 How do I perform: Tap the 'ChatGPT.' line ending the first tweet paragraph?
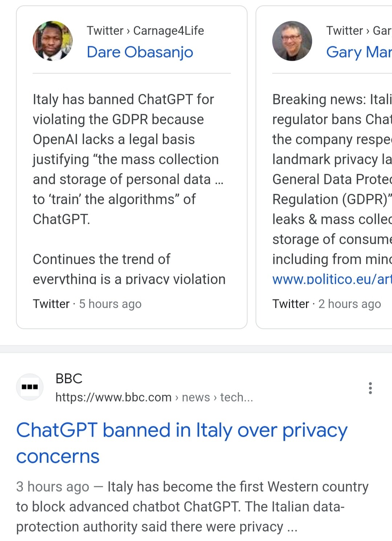(x=61, y=219)
